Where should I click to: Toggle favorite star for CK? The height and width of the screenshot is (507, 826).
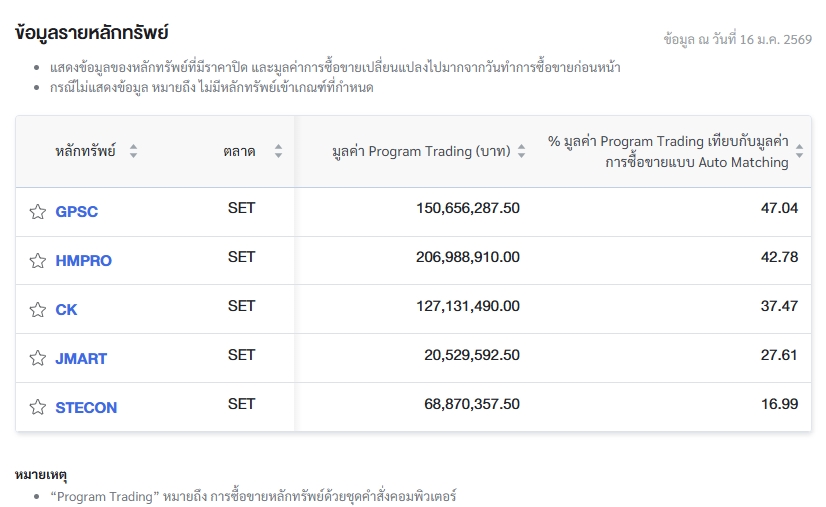[x=38, y=310]
